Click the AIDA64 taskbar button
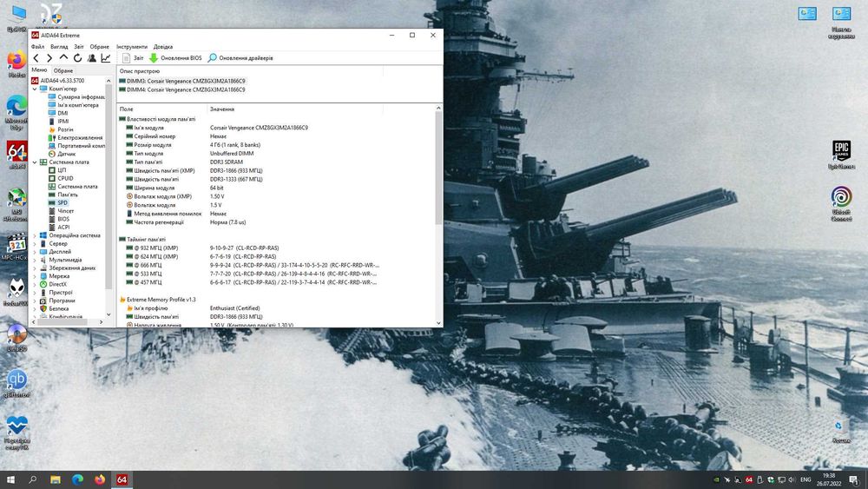Image resolution: width=868 pixels, height=489 pixels. (x=122, y=479)
